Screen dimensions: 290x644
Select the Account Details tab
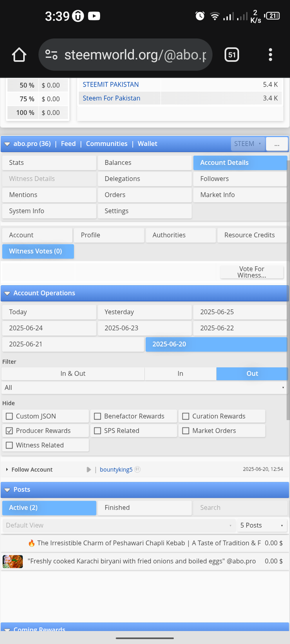tap(240, 163)
